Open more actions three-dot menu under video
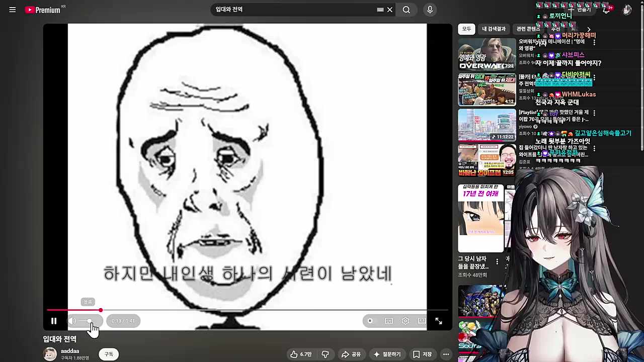This screenshot has width=644, height=362. pyautogui.click(x=446, y=354)
